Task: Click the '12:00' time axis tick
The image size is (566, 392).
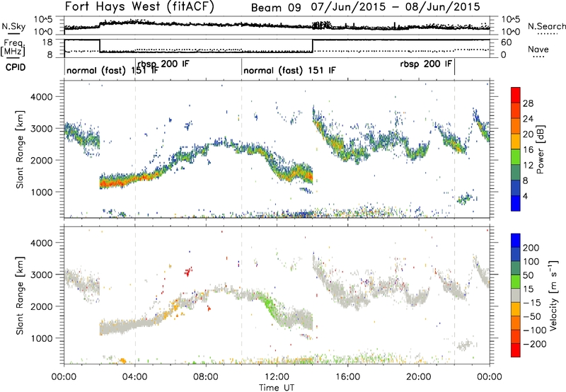Action: click(x=277, y=377)
